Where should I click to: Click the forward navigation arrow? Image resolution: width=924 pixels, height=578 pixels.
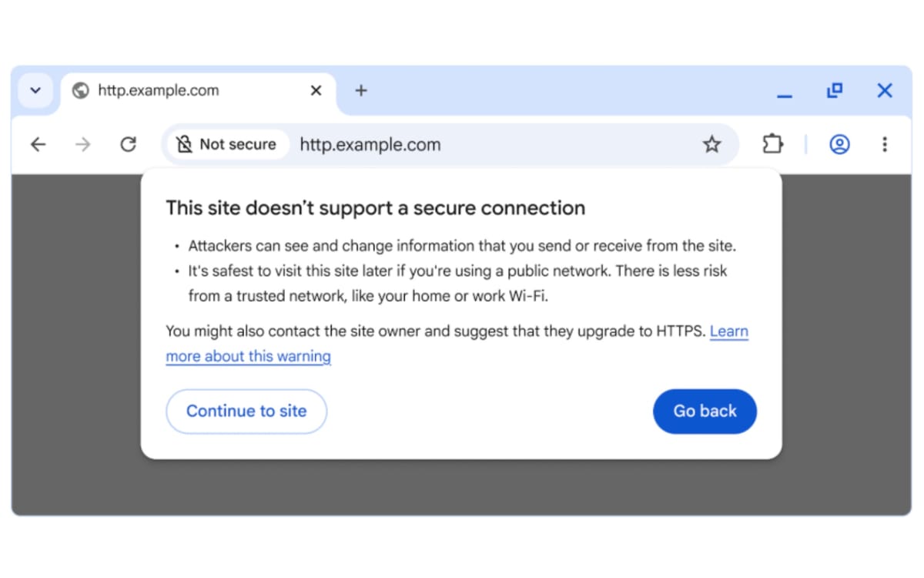[82, 144]
